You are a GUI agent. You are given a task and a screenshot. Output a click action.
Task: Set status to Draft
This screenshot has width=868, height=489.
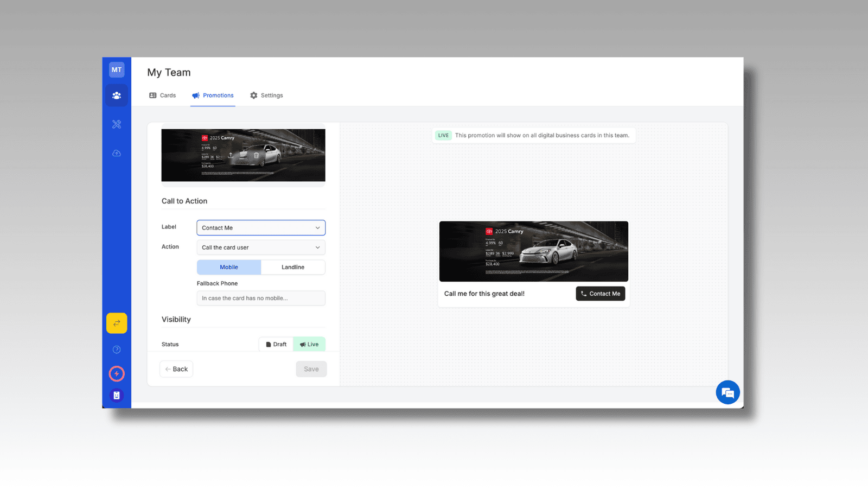(x=276, y=344)
